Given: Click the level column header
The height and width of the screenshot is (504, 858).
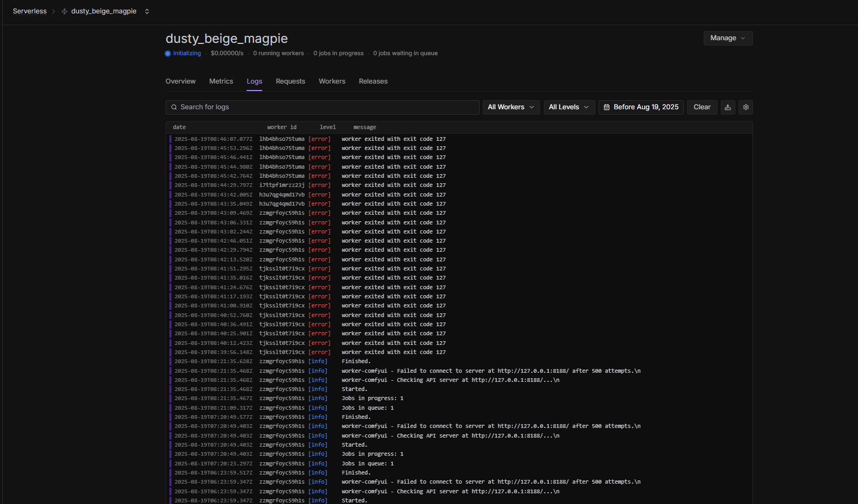Looking at the screenshot, I should [x=328, y=127].
